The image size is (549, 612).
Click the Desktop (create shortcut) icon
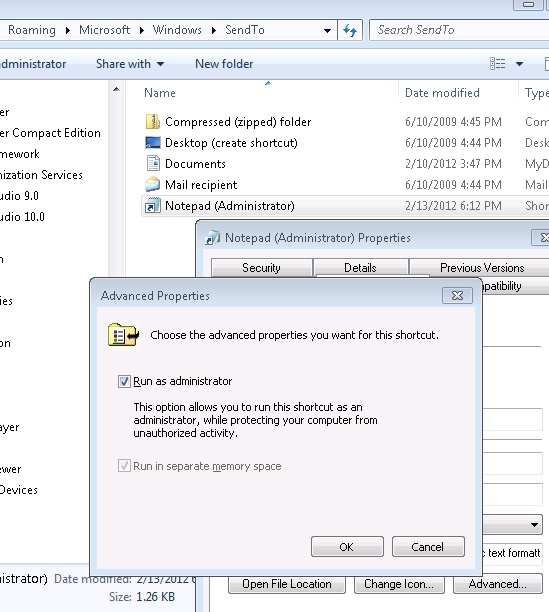(x=153, y=143)
